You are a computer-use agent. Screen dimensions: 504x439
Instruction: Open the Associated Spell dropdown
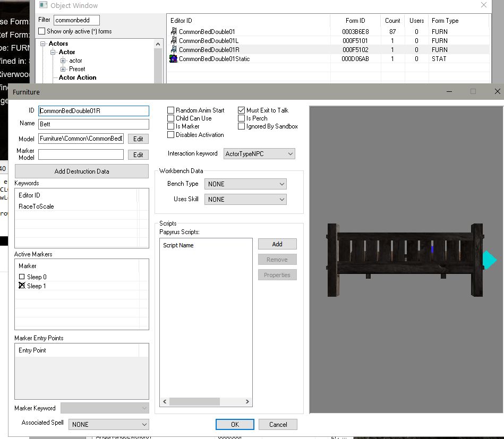[x=109, y=425]
